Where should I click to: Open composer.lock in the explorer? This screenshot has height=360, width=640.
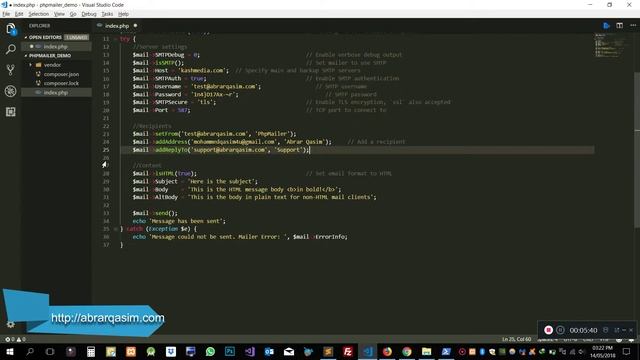(61, 83)
